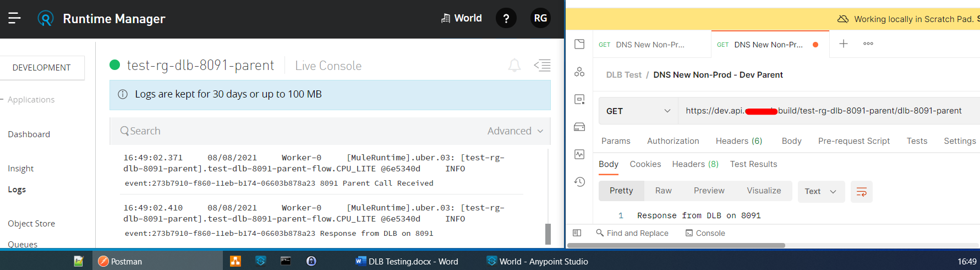Image resolution: width=980 pixels, height=270 pixels.
Task: Click the wrap lines icon in response
Action: (861, 191)
